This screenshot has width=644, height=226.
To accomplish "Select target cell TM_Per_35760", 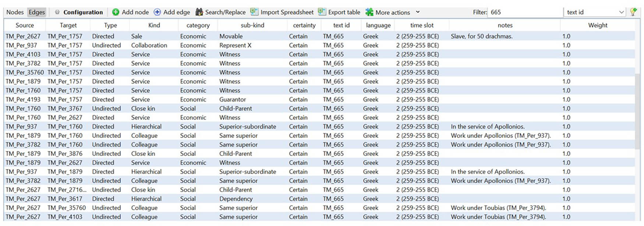I will click(x=67, y=208).
